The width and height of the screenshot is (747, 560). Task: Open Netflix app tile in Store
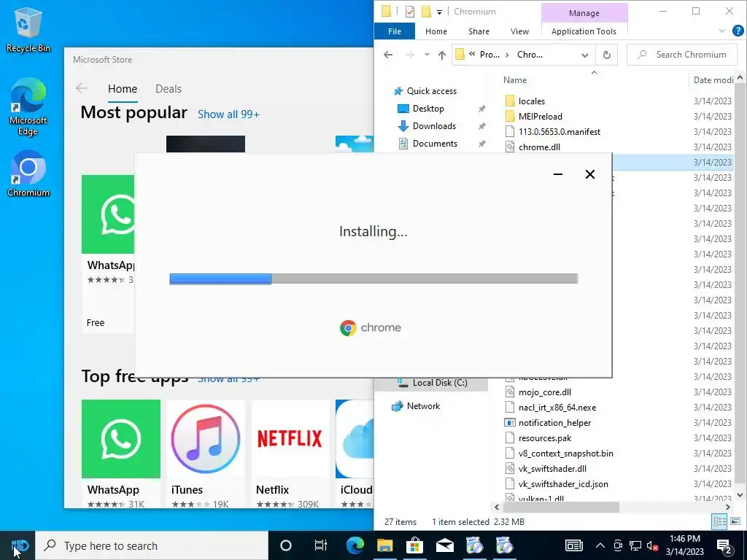[x=290, y=452]
